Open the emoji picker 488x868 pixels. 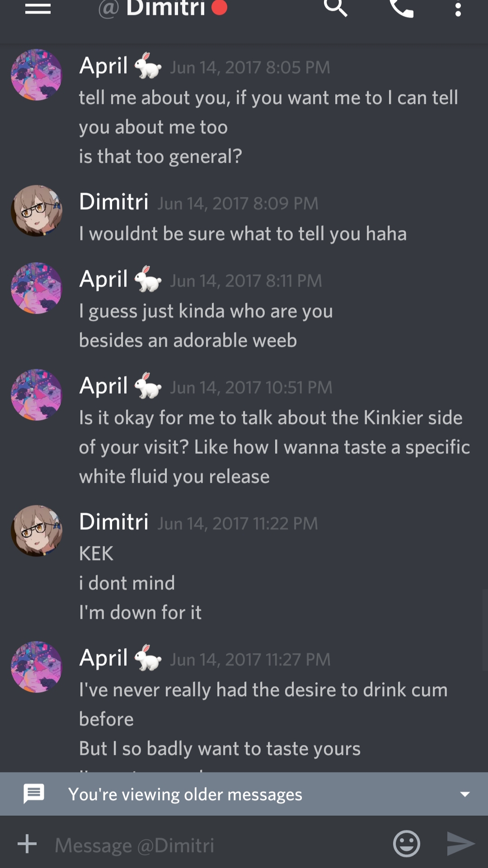coord(407,844)
